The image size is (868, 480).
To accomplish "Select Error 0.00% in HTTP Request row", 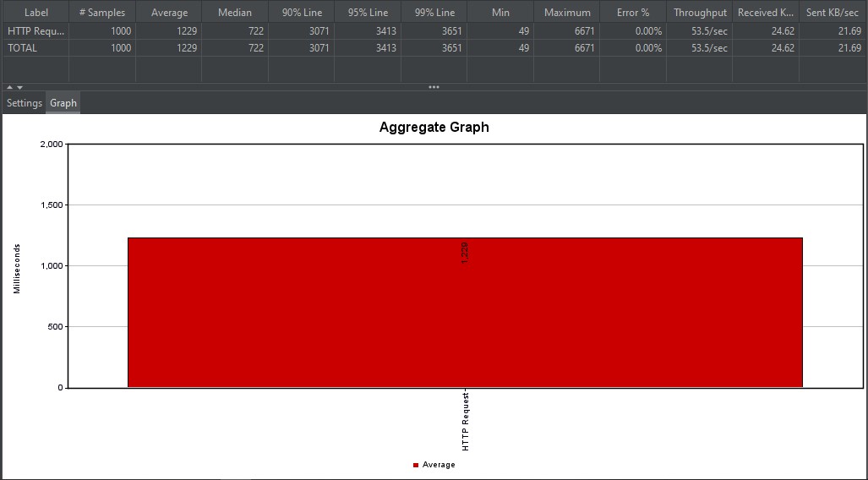I will tap(633, 31).
